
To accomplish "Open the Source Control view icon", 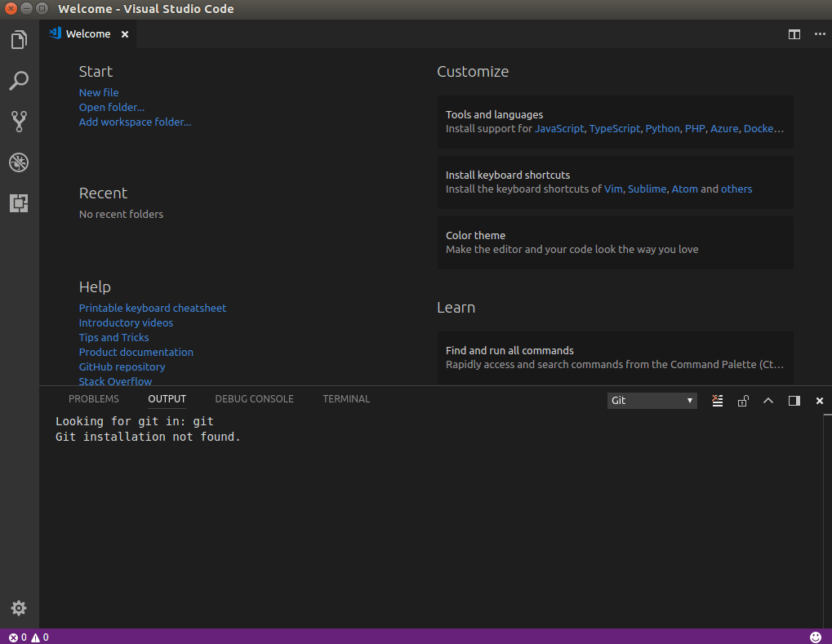I will (x=19, y=122).
